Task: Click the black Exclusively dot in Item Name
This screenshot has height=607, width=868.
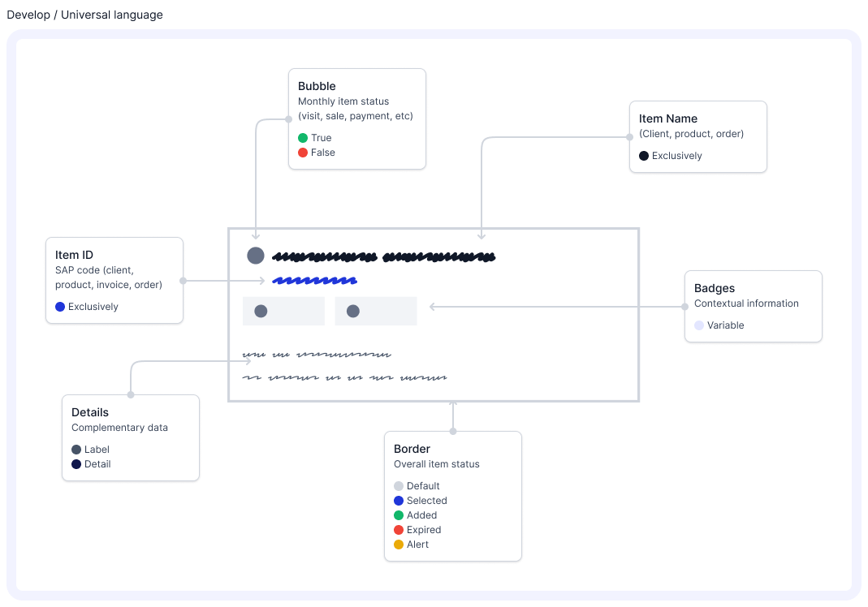Action: tap(644, 156)
